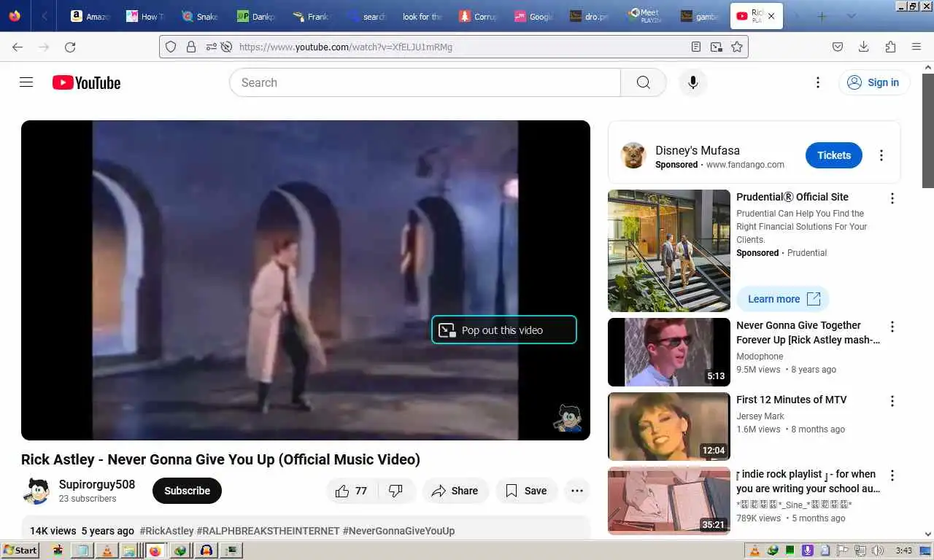
Task: Click the Firefox taskbar button
Action: (155, 551)
